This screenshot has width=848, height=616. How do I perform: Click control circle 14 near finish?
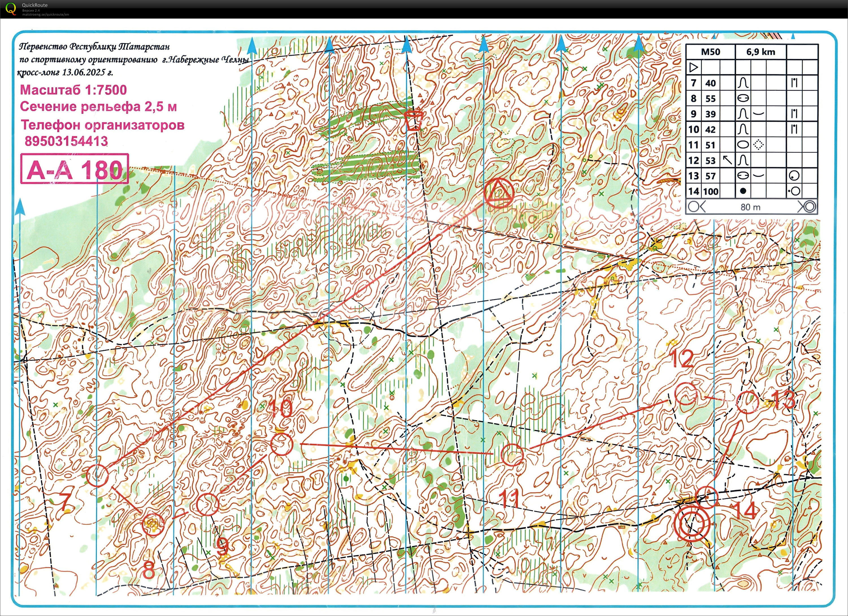point(707,497)
